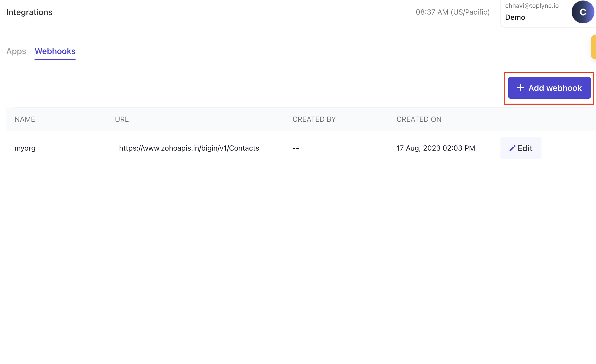
Task: Click the pencil icon beside Edit
Action: pyautogui.click(x=512, y=148)
